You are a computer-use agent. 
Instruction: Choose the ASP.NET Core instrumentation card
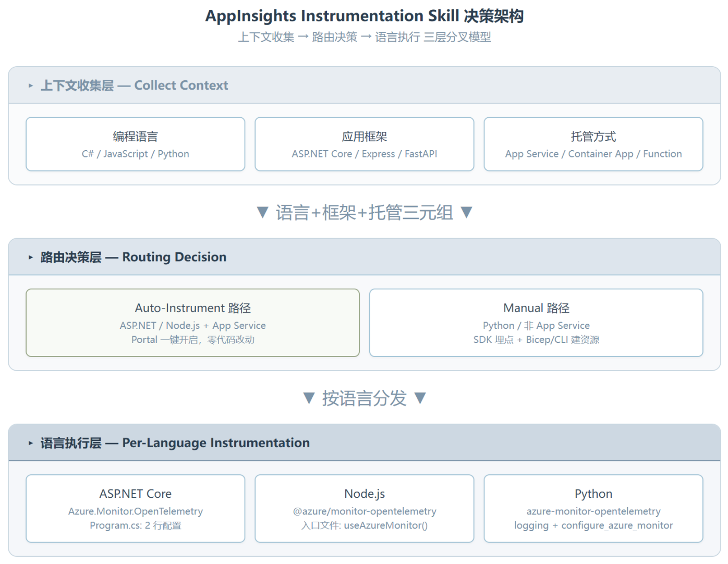click(x=136, y=508)
